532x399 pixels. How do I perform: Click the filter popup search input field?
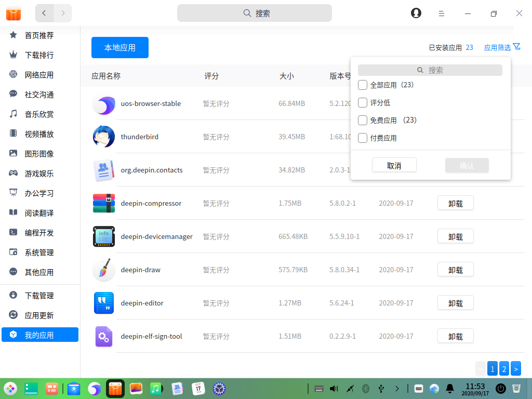tap(430, 70)
